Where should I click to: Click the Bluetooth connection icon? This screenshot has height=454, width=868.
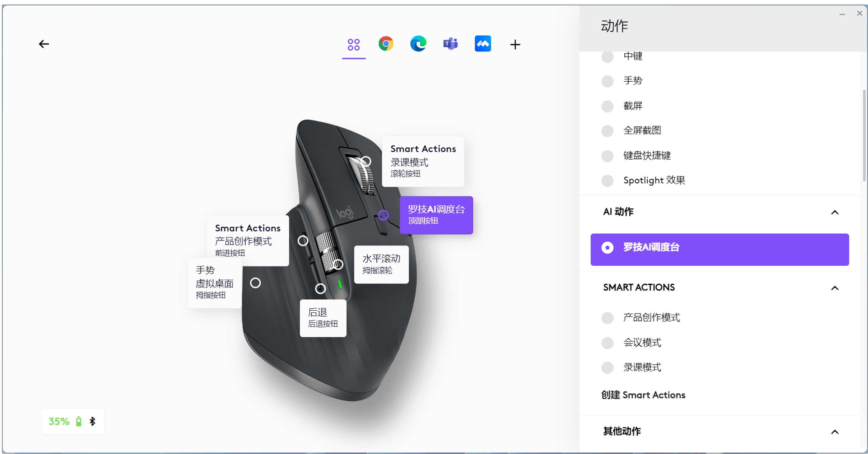tap(93, 421)
